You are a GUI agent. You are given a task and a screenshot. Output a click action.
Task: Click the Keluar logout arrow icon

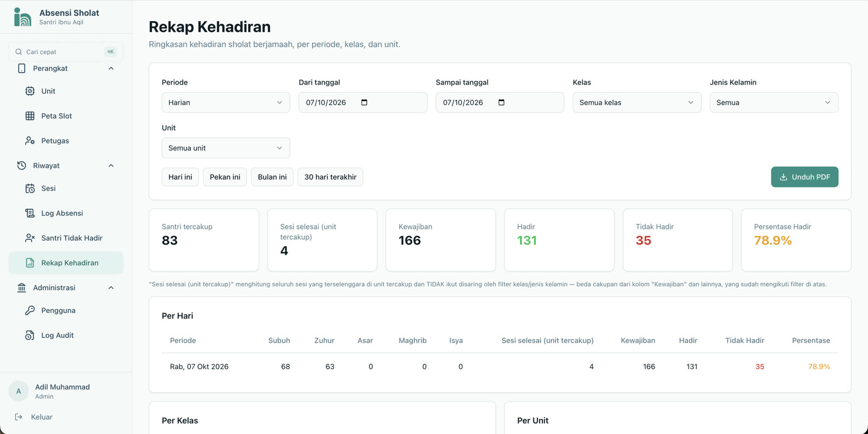[x=18, y=417]
